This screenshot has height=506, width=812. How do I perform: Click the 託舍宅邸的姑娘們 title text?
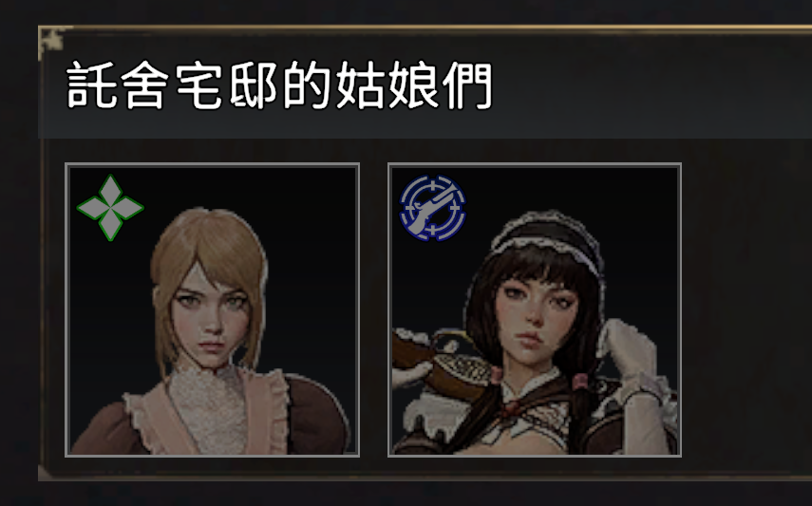[279, 84]
